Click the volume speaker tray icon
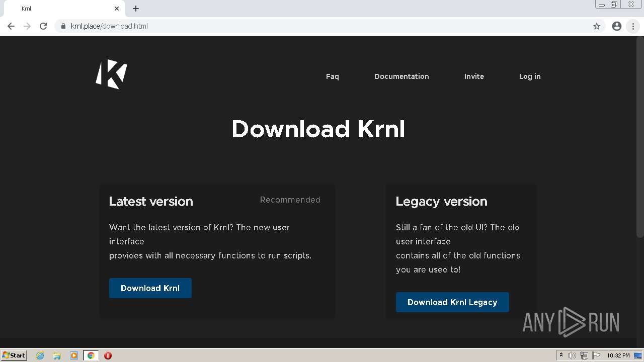The width and height of the screenshot is (644, 362). 572,355
